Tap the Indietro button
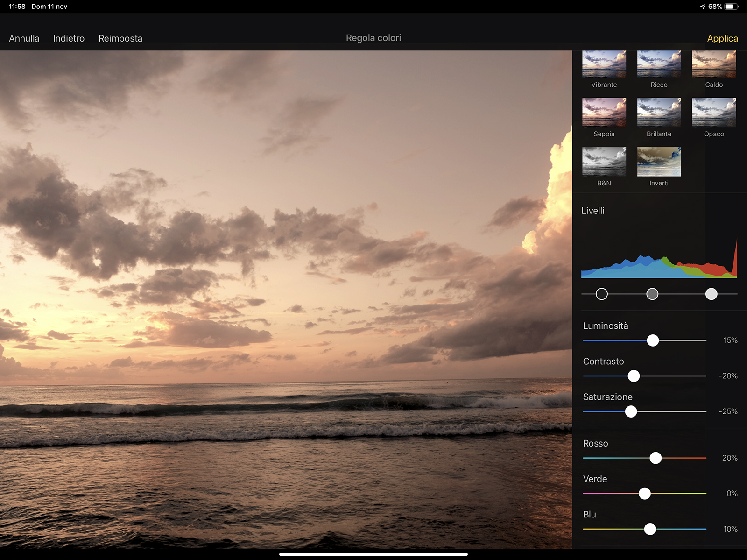 click(69, 38)
